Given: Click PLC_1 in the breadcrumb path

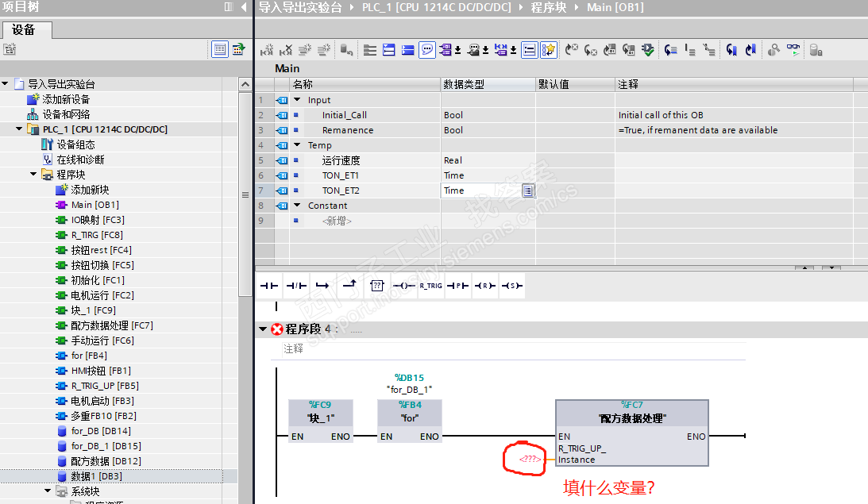Looking at the screenshot, I should (436, 7).
